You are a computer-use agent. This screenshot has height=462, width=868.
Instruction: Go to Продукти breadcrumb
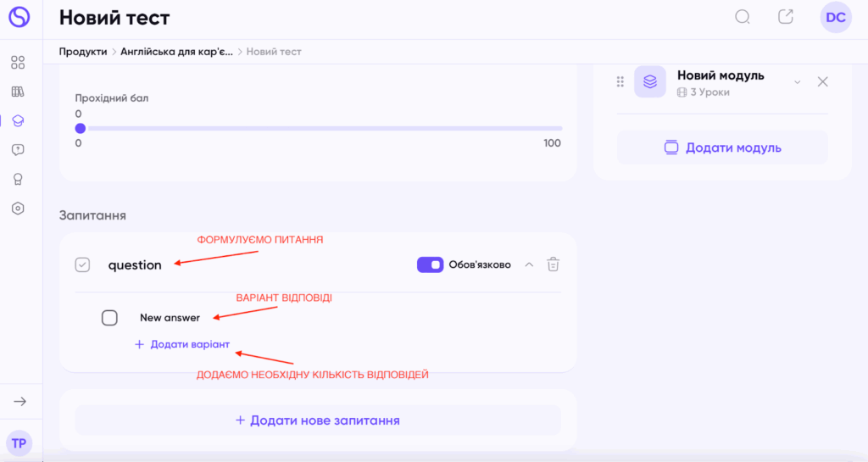pyautogui.click(x=83, y=52)
